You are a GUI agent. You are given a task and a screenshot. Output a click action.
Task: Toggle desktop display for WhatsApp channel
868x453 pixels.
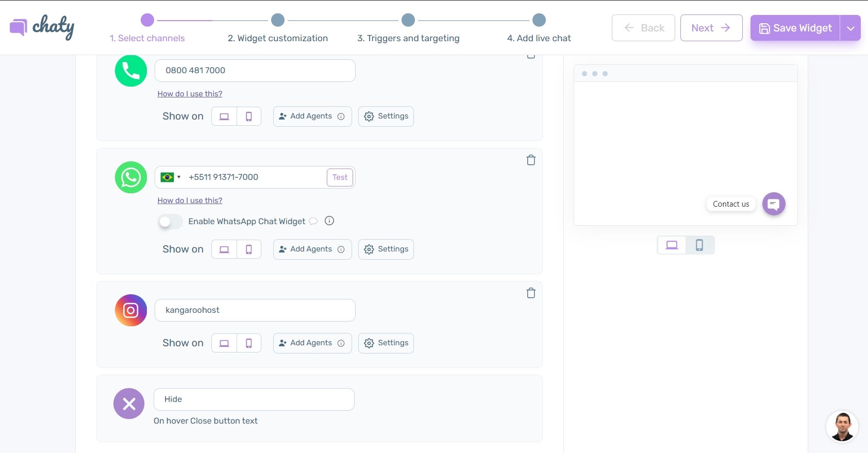[224, 249]
